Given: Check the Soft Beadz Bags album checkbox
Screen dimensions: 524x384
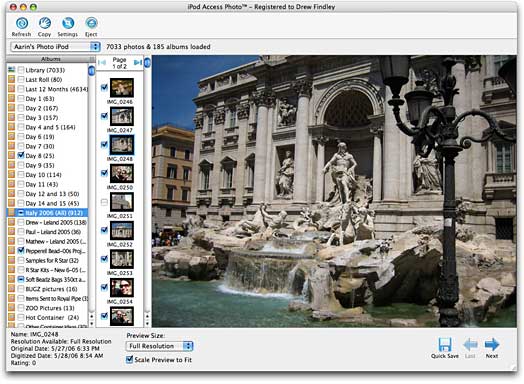Looking at the screenshot, I should point(21,279).
